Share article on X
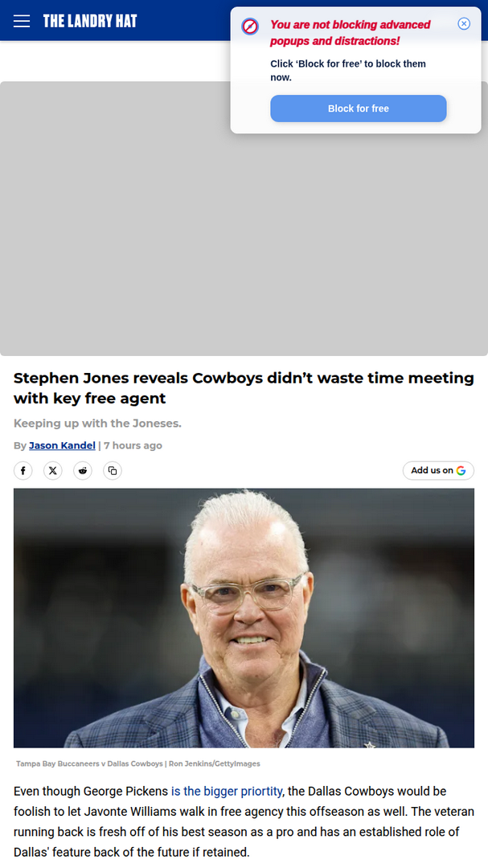The width and height of the screenshot is (488, 868). [x=52, y=470]
